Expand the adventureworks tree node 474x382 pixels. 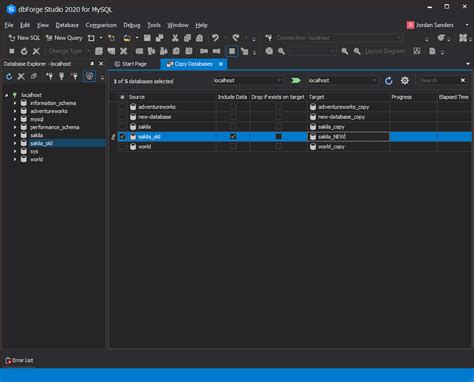[x=15, y=111]
